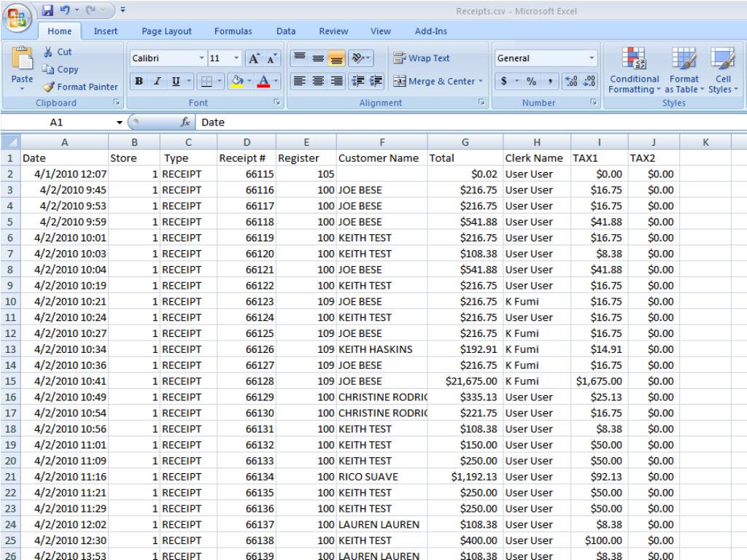Expand the Merge & Center dropdown arrow

coord(481,82)
